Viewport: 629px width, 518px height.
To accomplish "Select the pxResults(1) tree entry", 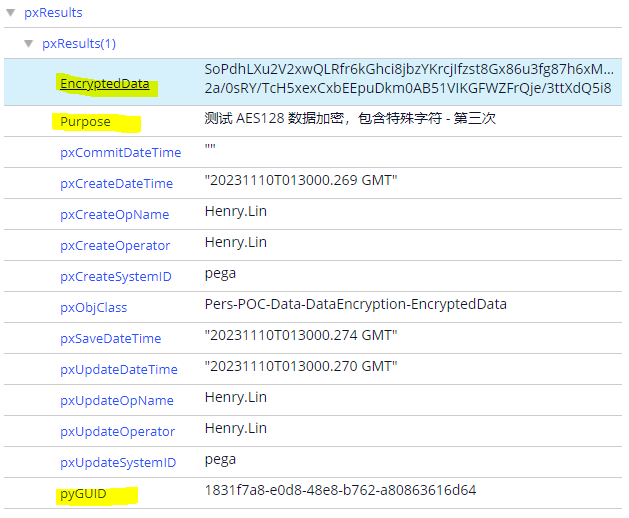I will pyautogui.click(x=79, y=44).
